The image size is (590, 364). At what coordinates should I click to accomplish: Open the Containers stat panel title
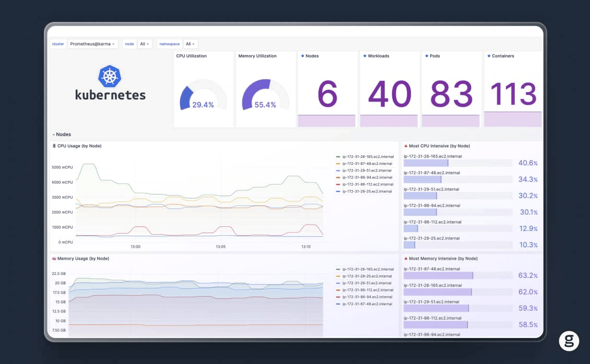(503, 56)
